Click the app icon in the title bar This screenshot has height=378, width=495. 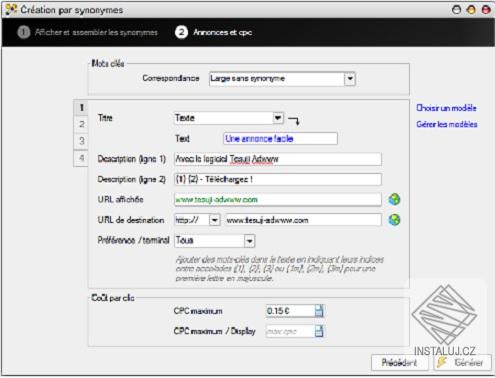point(11,9)
